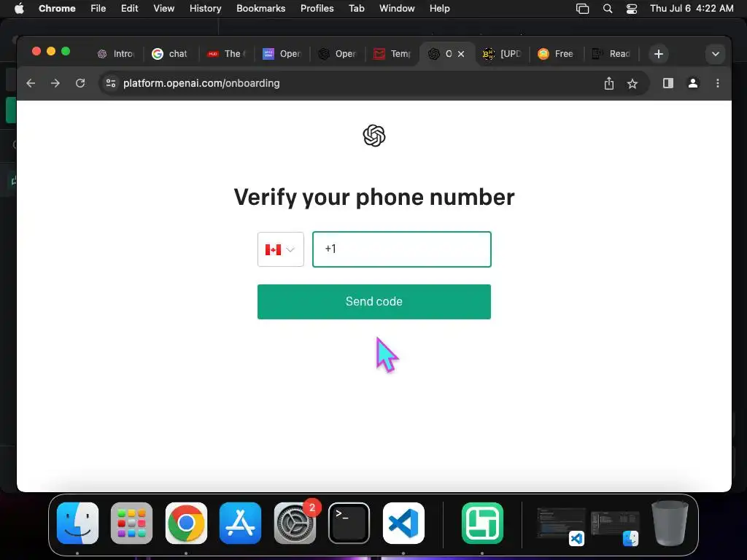Toggle Chrome side panel icon
This screenshot has width=747, height=560.
point(668,83)
